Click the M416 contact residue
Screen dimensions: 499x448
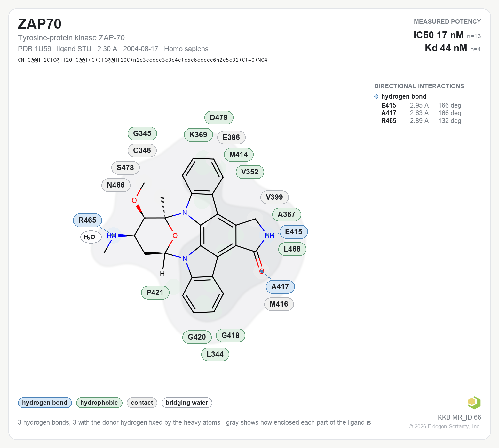279,304
